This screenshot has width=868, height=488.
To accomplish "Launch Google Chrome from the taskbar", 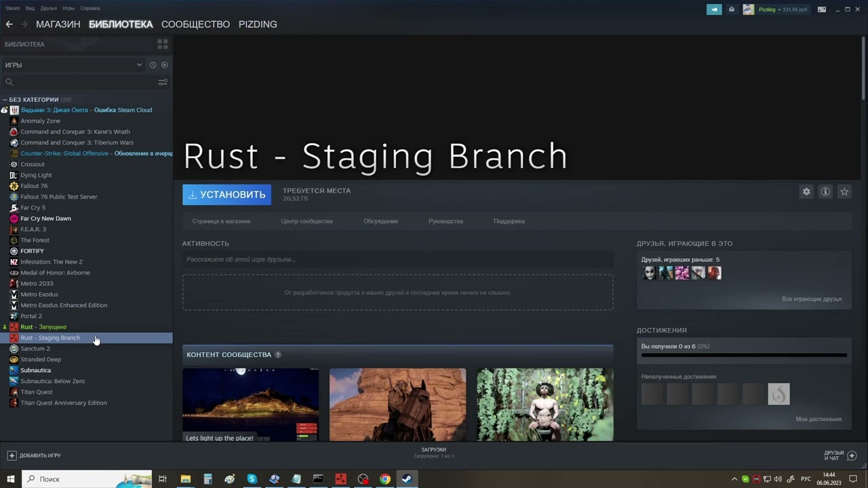I will 385,479.
